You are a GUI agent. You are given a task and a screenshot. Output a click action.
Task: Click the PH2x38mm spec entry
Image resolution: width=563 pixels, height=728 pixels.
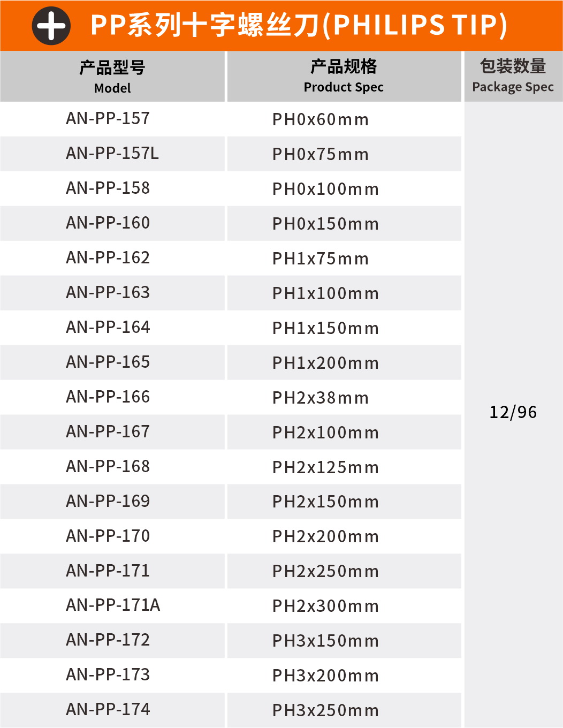[321, 398]
